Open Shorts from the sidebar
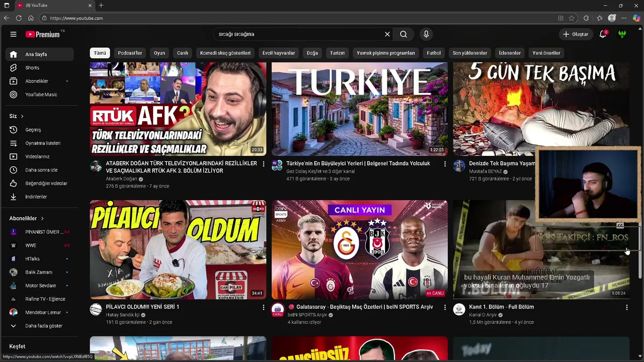 [x=40, y=68]
